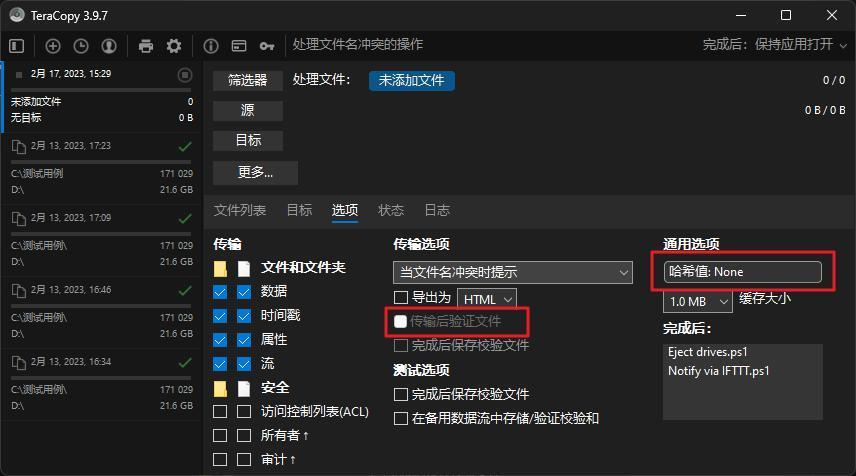Uncheck file-column checkbox for 流
Image resolution: width=856 pixels, height=476 pixels.
[244, 364]
